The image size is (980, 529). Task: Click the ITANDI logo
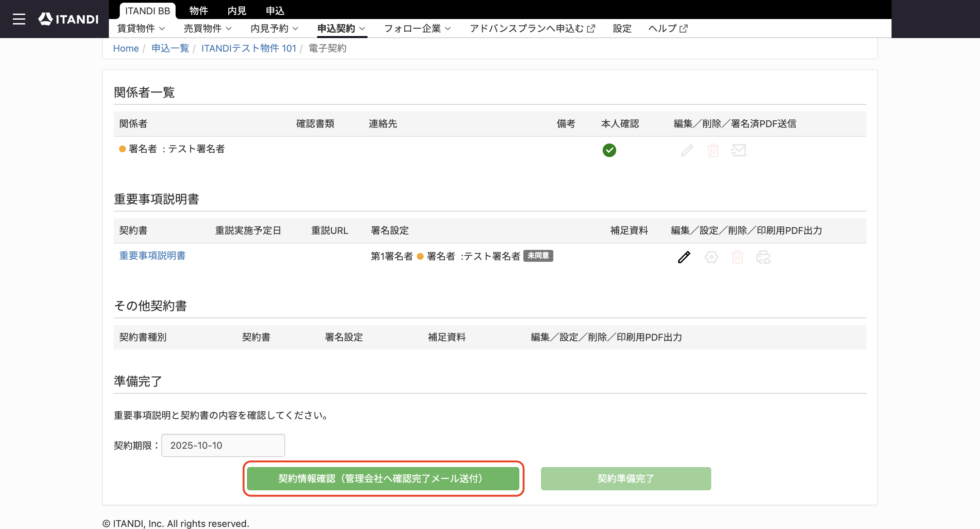(x=68, y=19)
